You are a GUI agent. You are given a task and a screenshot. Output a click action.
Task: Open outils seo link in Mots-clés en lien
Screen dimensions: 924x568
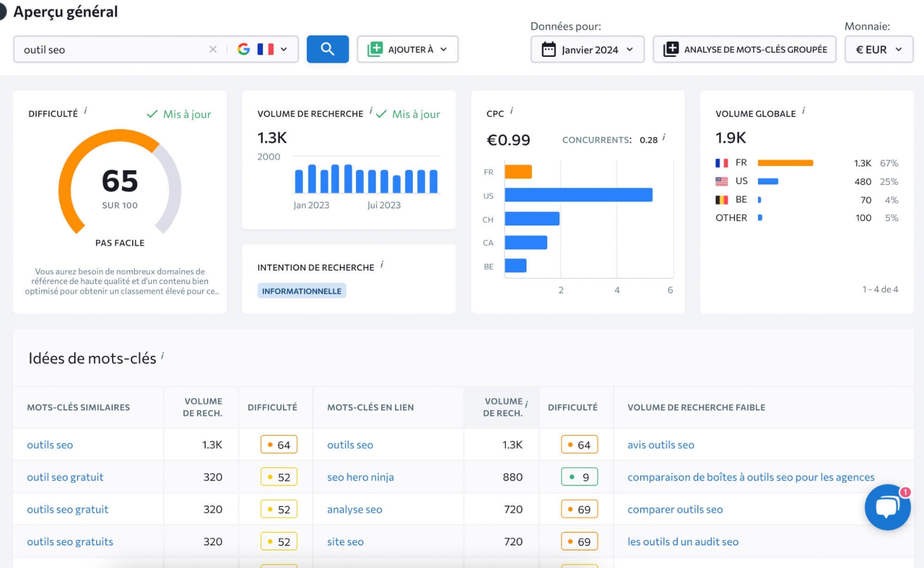pos(350,445)
